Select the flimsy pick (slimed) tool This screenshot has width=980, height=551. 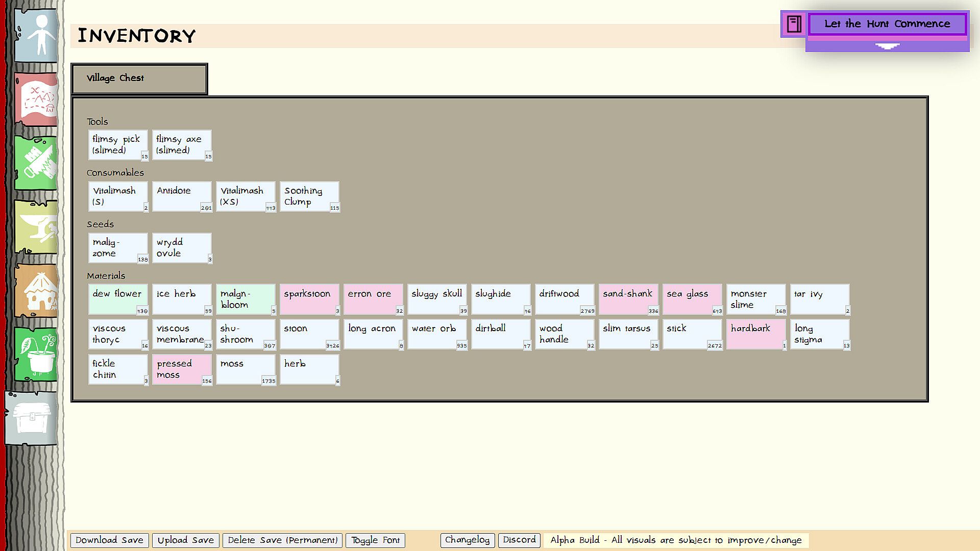[x=118, y=145]
